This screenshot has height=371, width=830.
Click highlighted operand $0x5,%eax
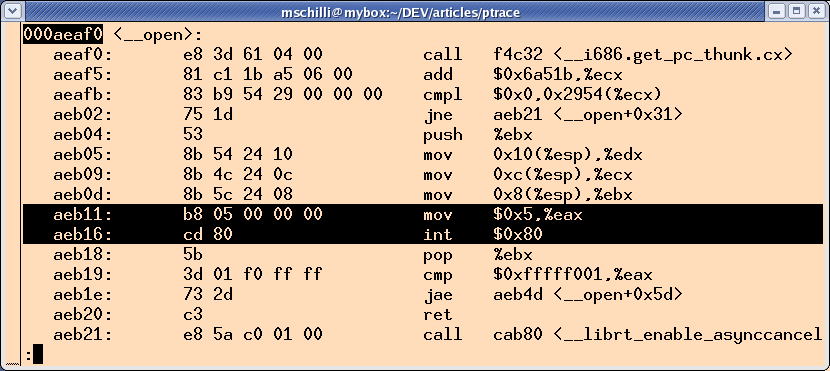click(x=538, y=214)
